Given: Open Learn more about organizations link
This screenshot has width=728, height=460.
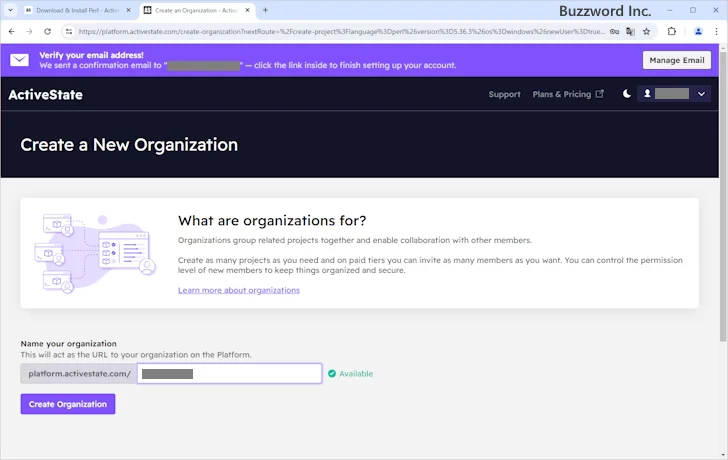Looking at the screenshot, I should 239,290.
